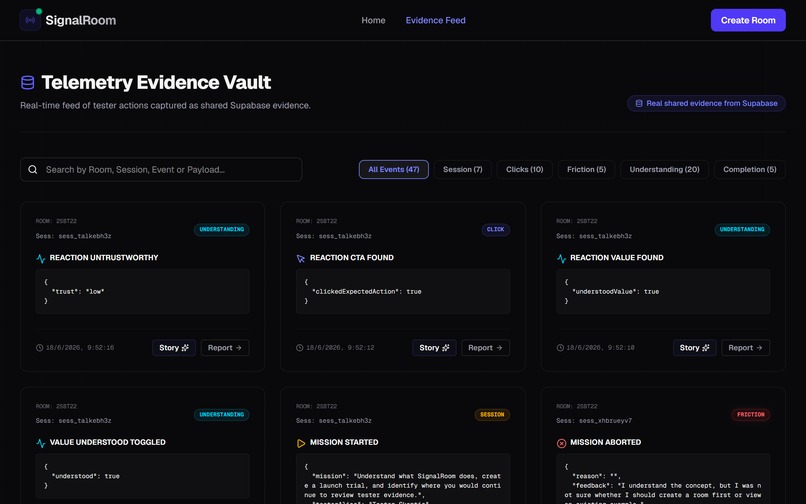Filter by Friction (5) events
The image size is (806, 504).
click(587, 170)
